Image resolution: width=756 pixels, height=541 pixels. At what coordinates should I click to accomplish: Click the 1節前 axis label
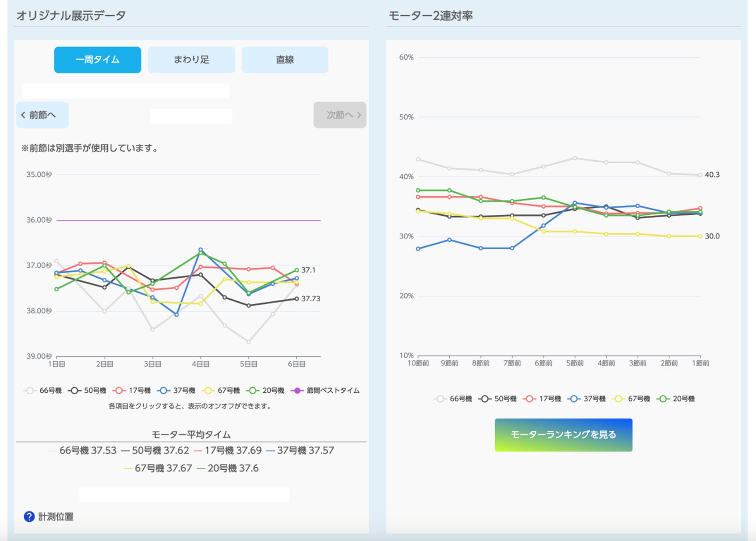point(700,363)
